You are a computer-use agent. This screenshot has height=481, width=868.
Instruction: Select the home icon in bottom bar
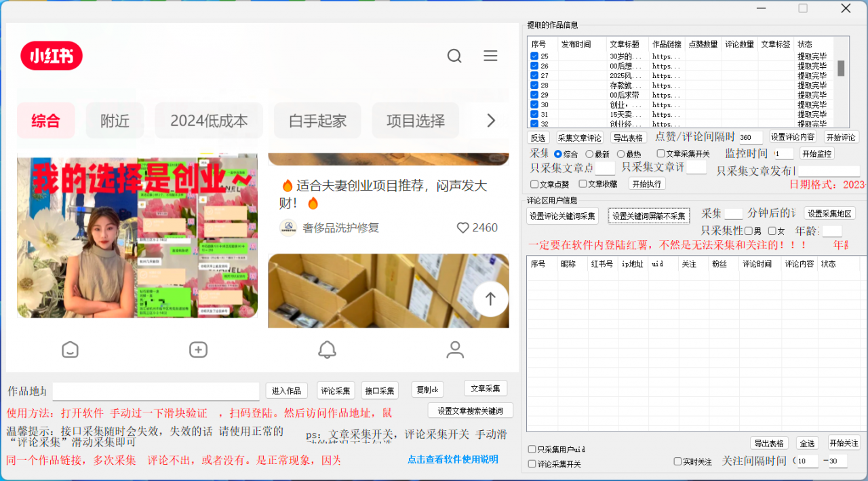70,349
